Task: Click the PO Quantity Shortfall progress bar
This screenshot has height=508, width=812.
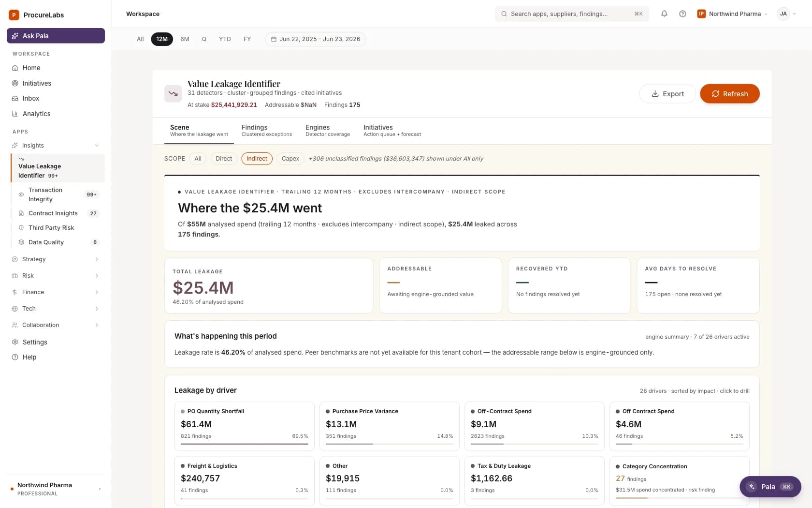Action: (245, 444)
